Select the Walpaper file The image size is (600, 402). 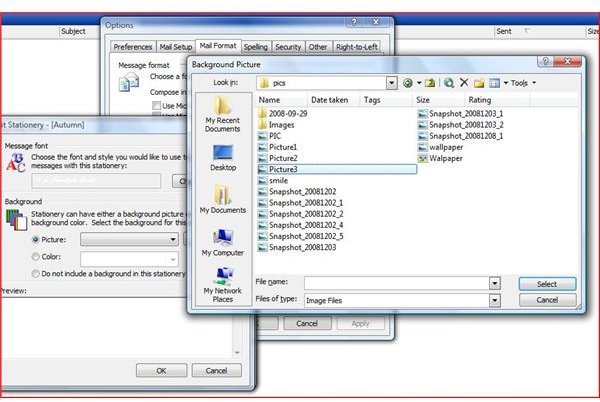(x=440, y=158)
